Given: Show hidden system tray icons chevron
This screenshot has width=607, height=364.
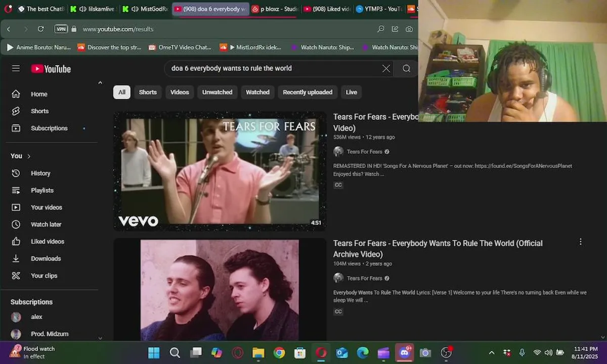Looking at the screenshot, I should point(492,352).
